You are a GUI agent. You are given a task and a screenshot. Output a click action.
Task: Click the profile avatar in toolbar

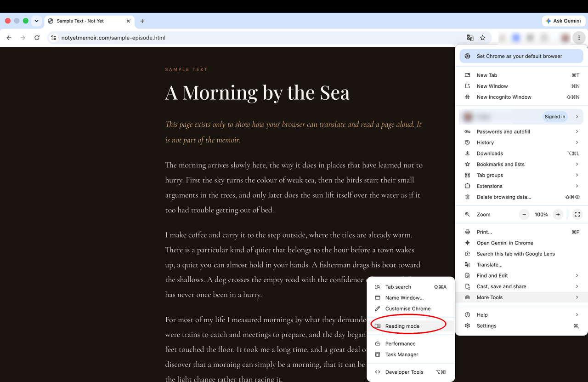[x=565, y=38]
